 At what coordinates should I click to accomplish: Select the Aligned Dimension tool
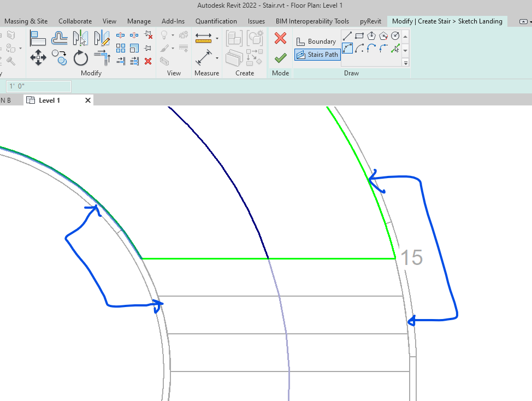tap(203, 38)
